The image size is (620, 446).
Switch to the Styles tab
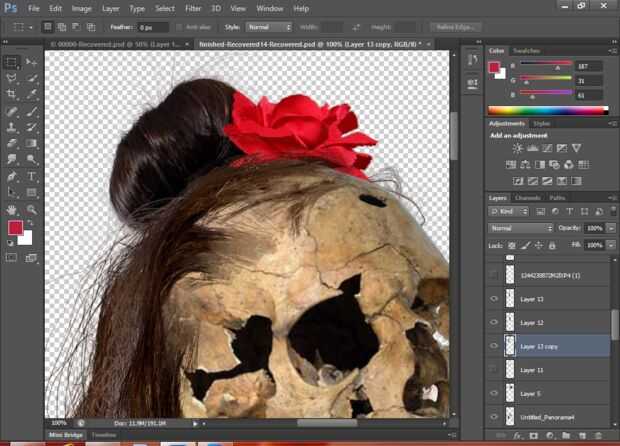click(541, 124)
